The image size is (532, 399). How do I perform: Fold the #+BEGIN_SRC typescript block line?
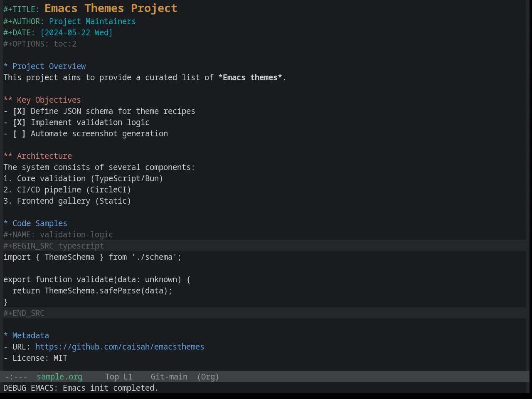click(54, 246)
